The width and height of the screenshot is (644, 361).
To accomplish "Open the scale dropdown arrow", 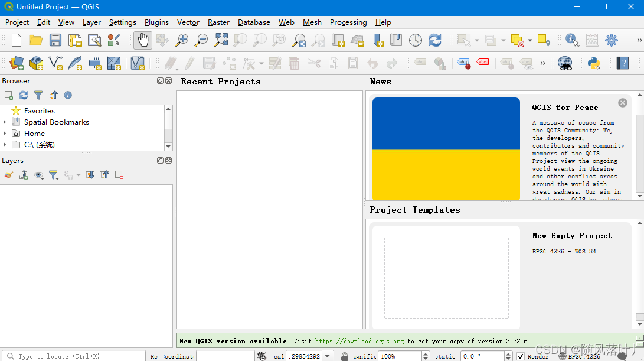I will [328, 356].
